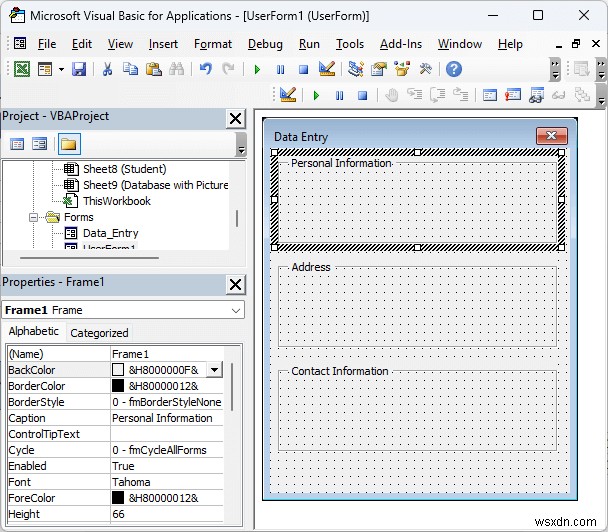
Task: Open Find with the binoculars icon
Action: coord(177,69)
